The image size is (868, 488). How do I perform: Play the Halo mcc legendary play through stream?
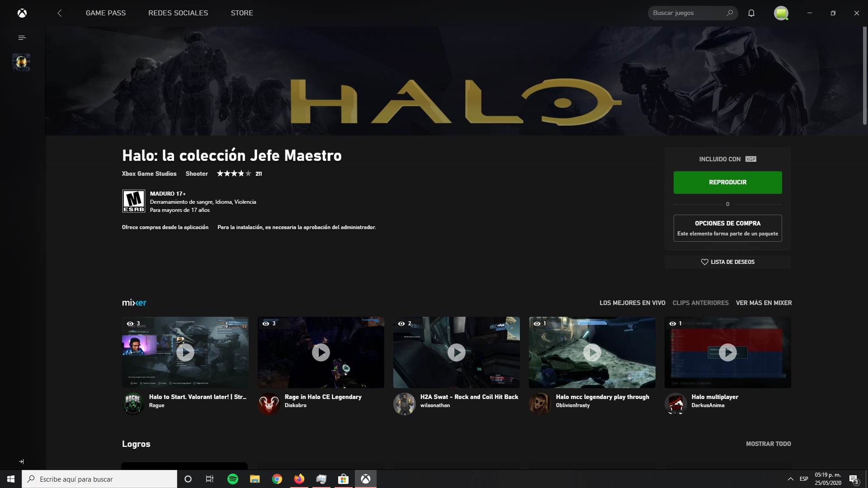click(592, 352)
